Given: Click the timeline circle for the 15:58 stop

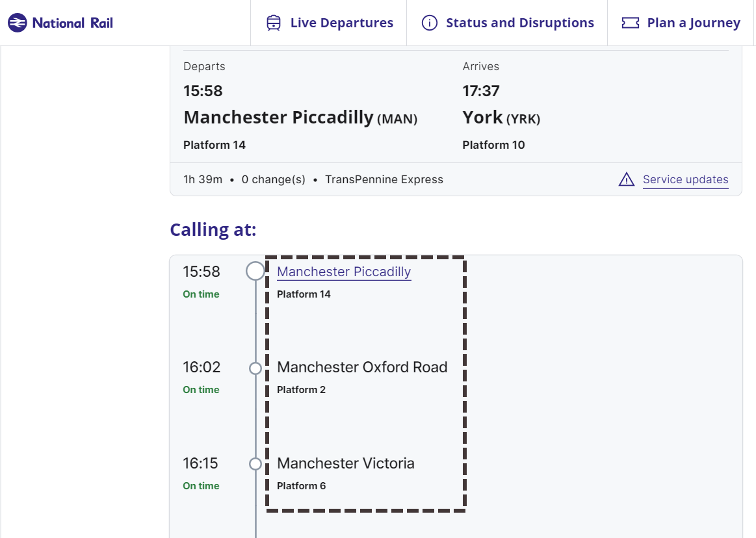Looking at the screenshot, I should point(255,271).
